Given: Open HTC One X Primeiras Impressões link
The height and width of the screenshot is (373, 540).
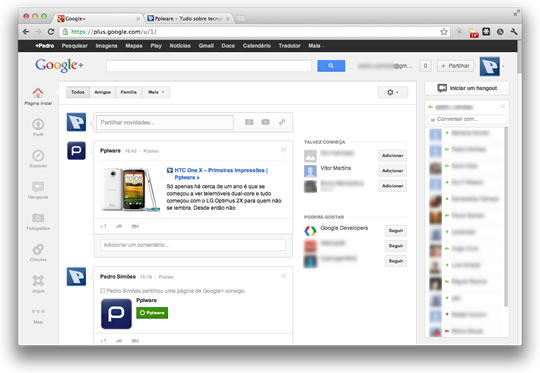Looking at the screenshot, I should pyautogui.click(x=218, y=174).
